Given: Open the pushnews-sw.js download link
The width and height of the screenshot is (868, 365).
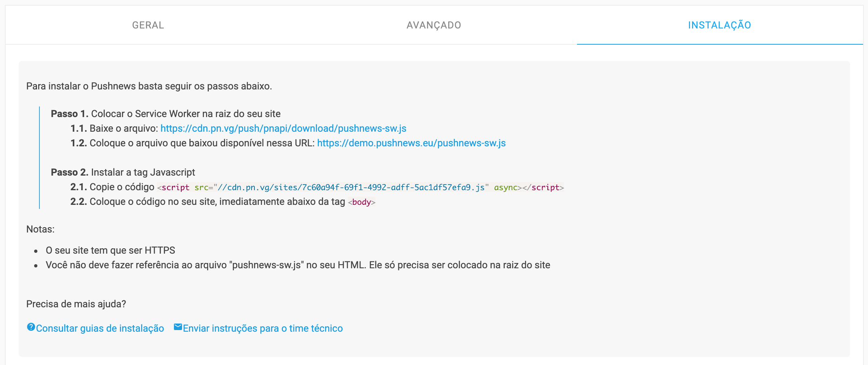Looking at the screenshot, I should click(283, 128).
